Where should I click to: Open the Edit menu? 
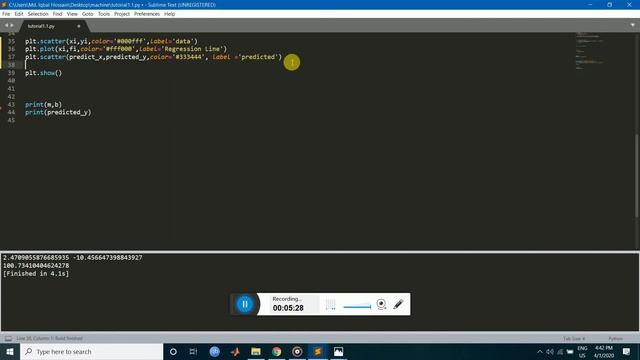click(x=19, y=14)
